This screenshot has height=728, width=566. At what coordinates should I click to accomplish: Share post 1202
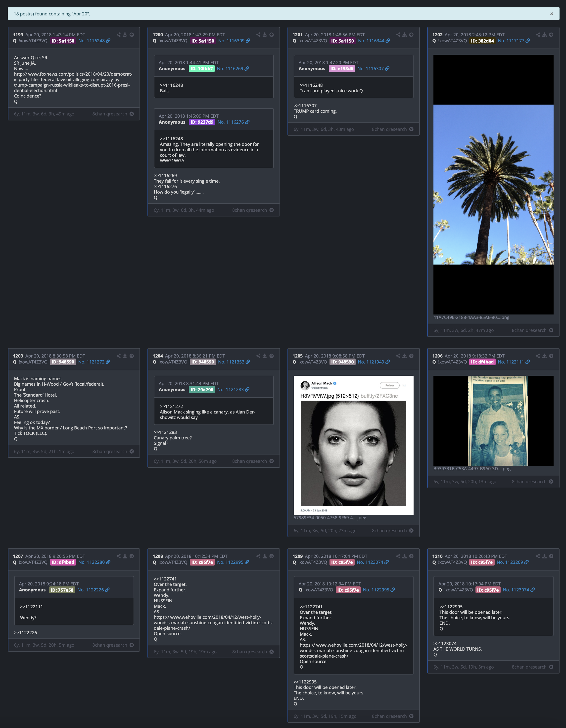538,35
